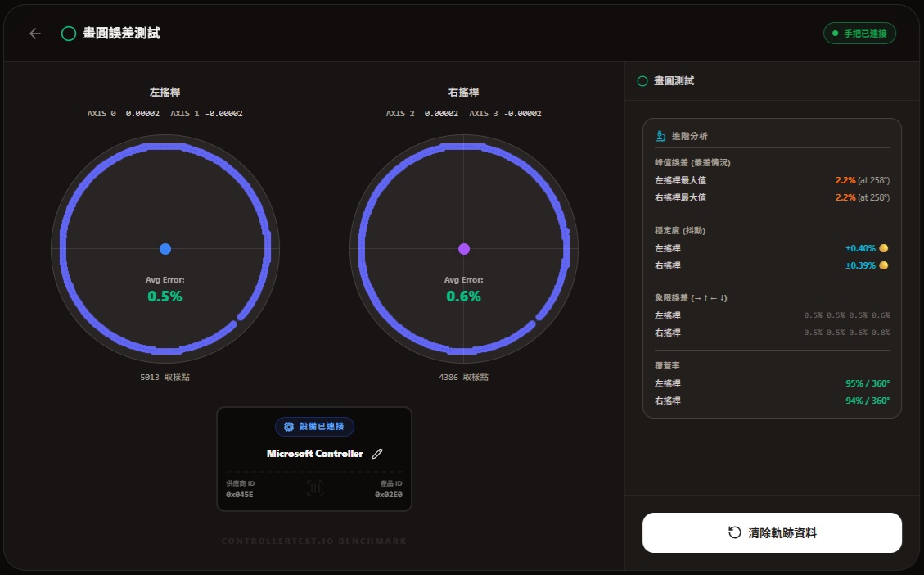Click the 左搖桿最大值 2.2% peak error value
This screenshot has height=575, width=924.
[x=845, y=180]
